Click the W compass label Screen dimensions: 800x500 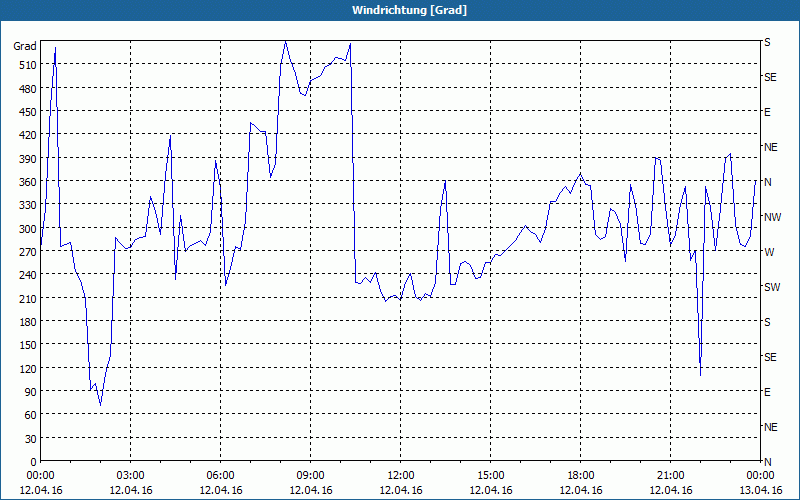(x=769, y=252)
